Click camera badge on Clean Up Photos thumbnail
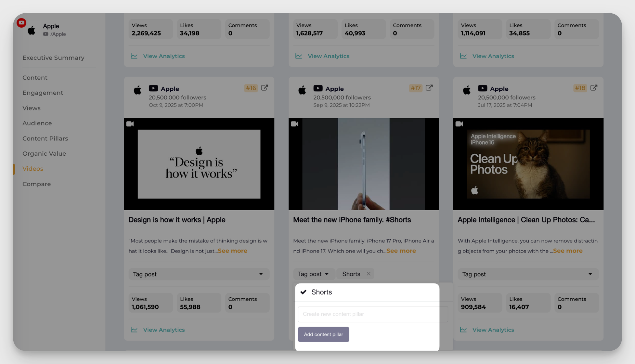This screenshot has height=364, width=635. pyautogui.click(x=459, y=124)
